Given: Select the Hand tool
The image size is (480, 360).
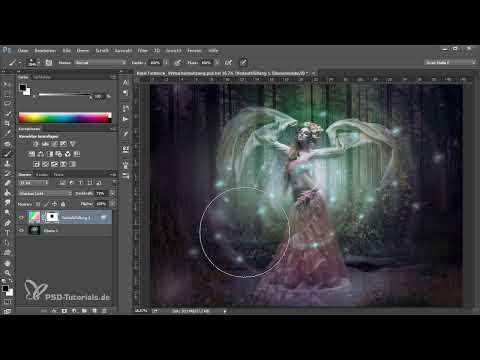Looking at the screenshot, I should [7, 263].
